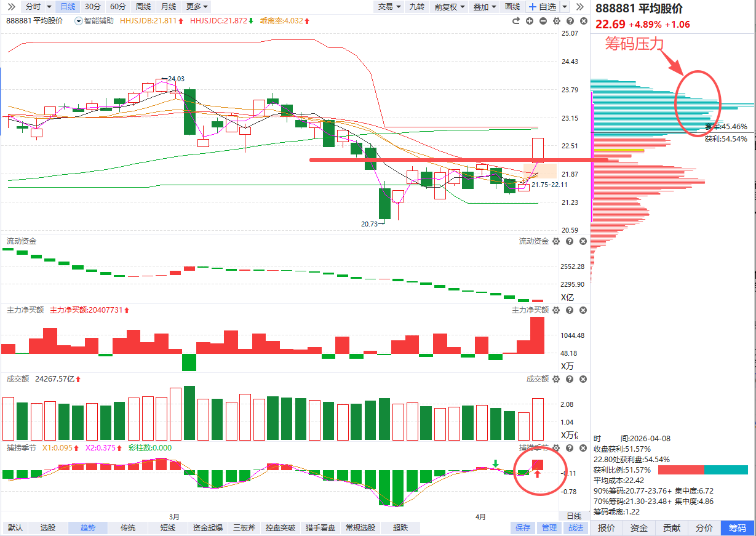Click the share arrow icon above main chart
756x536 pixels.
(516, 21)
